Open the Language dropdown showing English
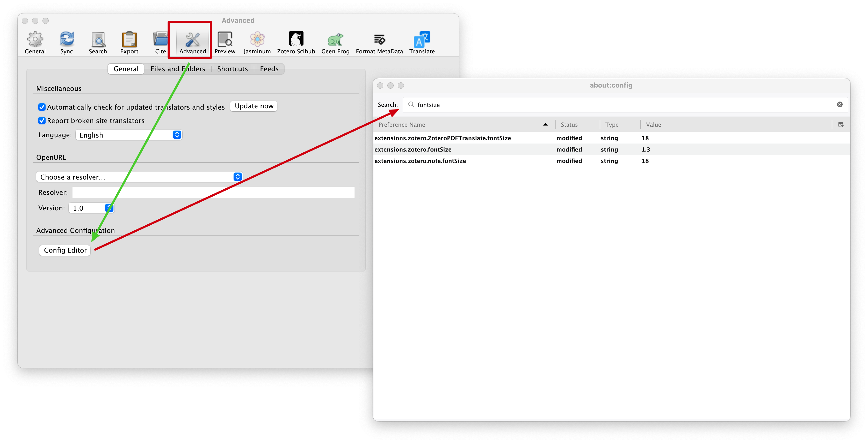The width and height of the screenshot is (868, 443). pos(129,135)
